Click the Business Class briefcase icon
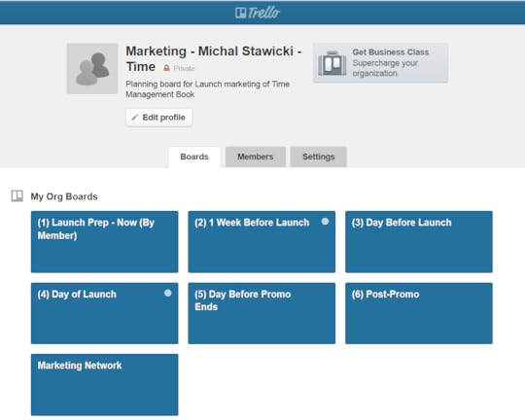This screenshot has height=420, width=525. (x=332, y=63)
